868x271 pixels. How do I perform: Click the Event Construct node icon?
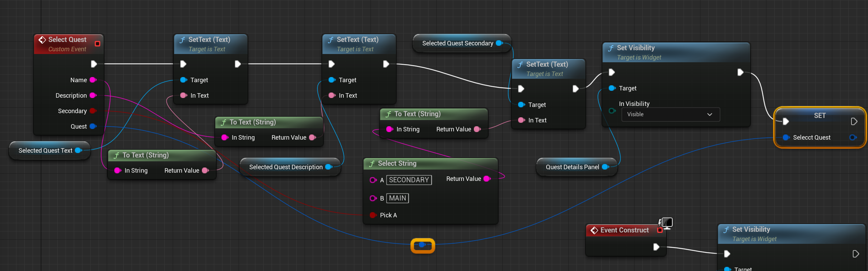pyautogui.click(x=594, y=230)
